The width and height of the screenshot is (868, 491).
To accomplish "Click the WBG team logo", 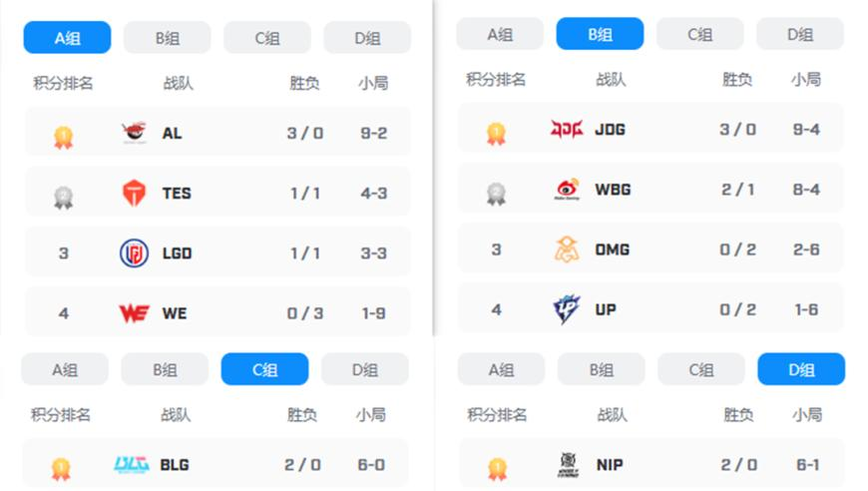I will (x=567, y=190).
